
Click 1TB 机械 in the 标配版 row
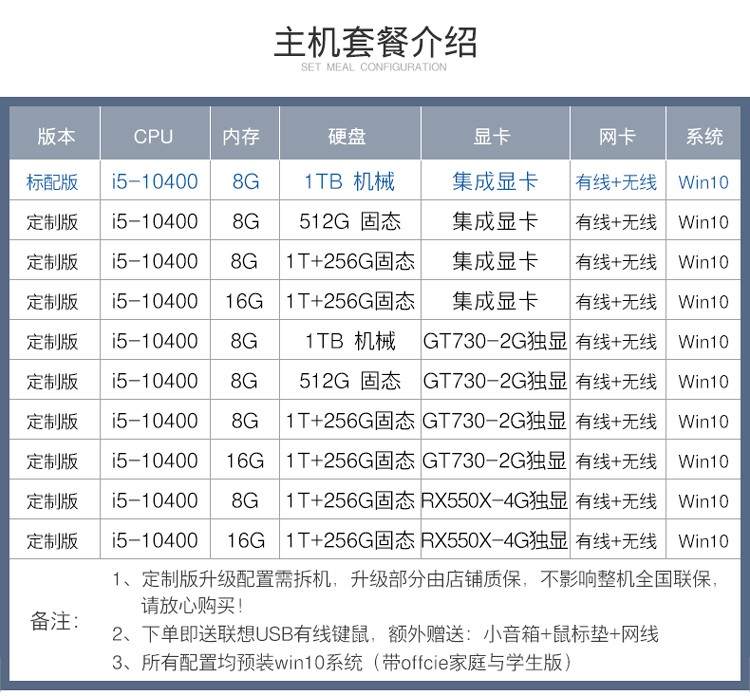(x=350, y=182)
